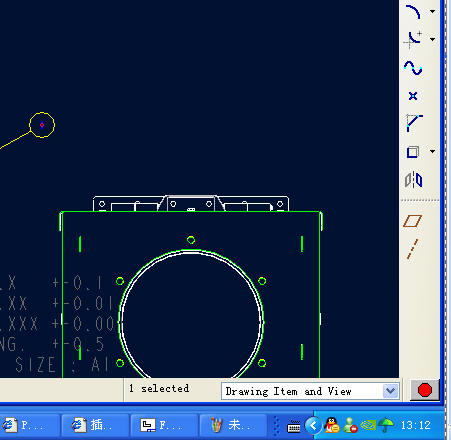Select the Spline curve tool
451x440 pixels.
[x=413, y=68]
